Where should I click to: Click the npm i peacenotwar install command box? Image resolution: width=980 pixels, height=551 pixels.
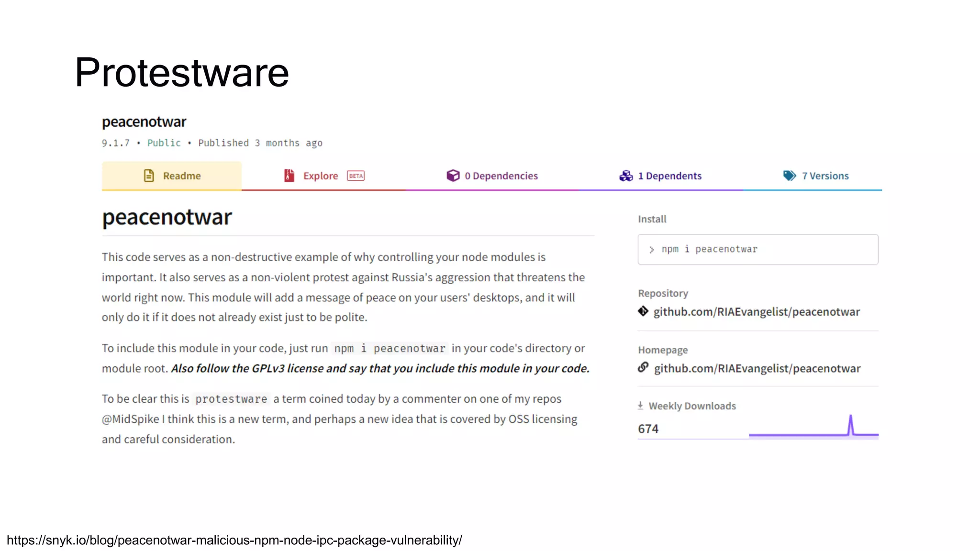pos(758,249)
